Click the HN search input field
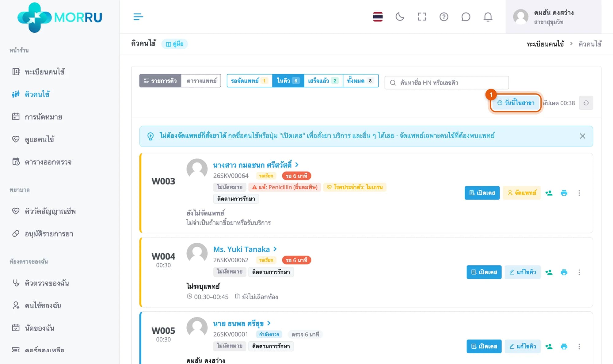Screen dimensions: 613x364 coord(447,83)
